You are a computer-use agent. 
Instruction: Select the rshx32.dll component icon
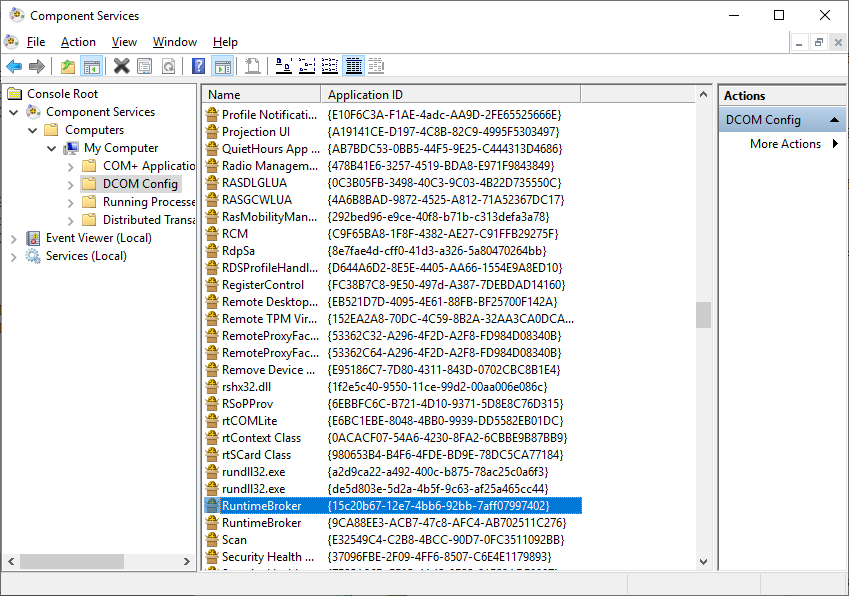[212, 387]
